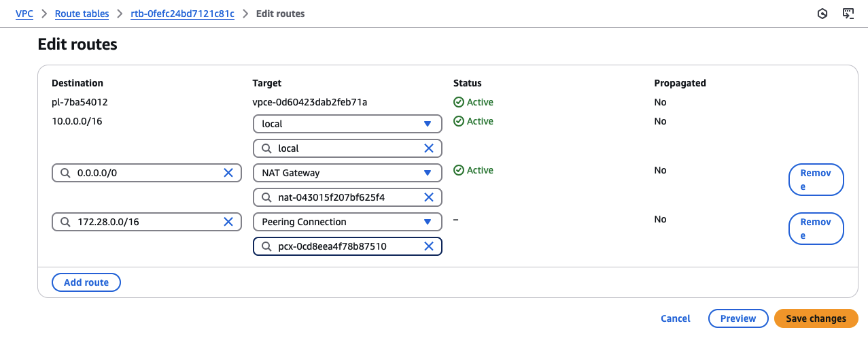
Task: Click search icon in 172.28.0.0/16 field
Action: coord(65,222)
